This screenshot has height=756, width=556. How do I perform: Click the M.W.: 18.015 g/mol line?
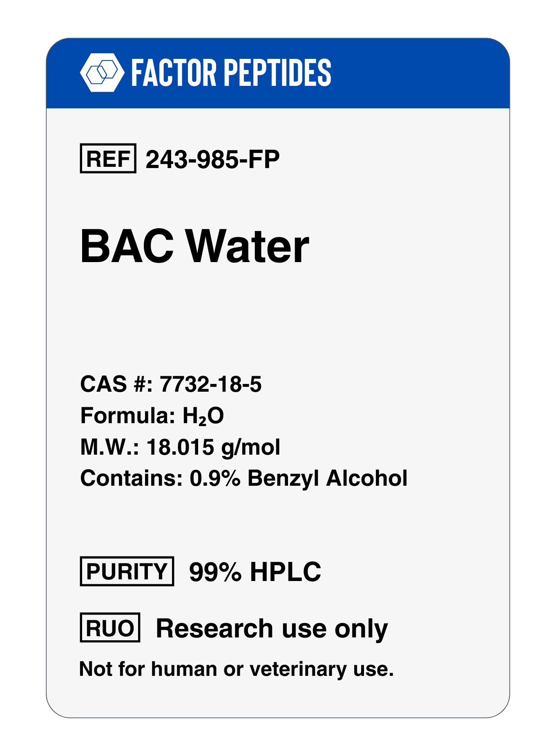pyautogui.click(x=180, y=447)
